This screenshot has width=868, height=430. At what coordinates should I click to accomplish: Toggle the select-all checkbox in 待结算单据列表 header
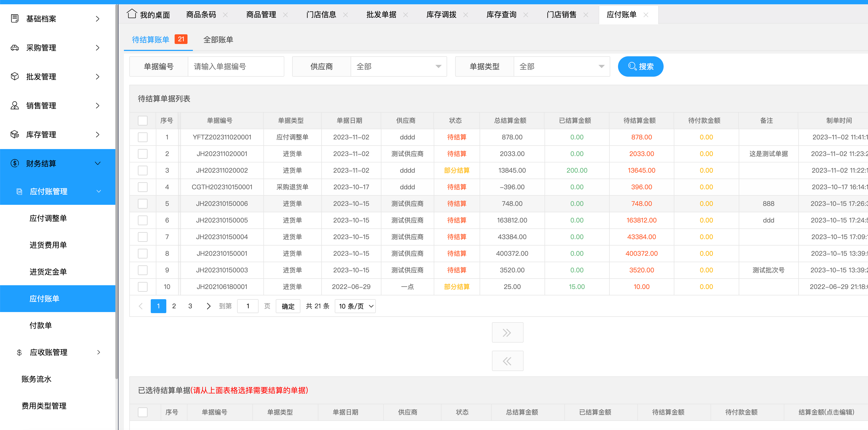tap(143, 121)
